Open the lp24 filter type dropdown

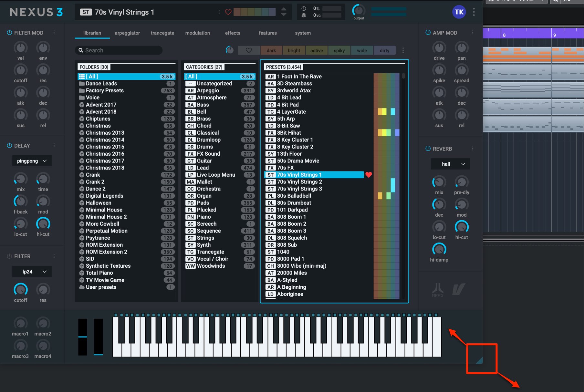coord(32,272)
